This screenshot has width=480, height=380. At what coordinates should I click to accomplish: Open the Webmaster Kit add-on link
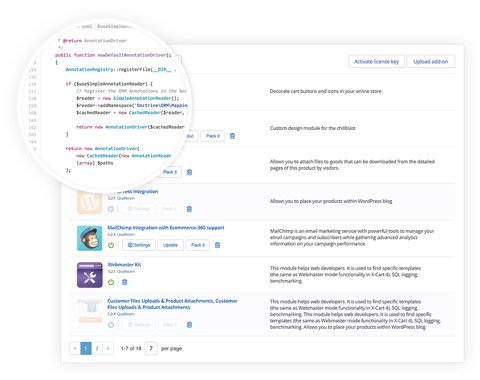pos(124,265)
